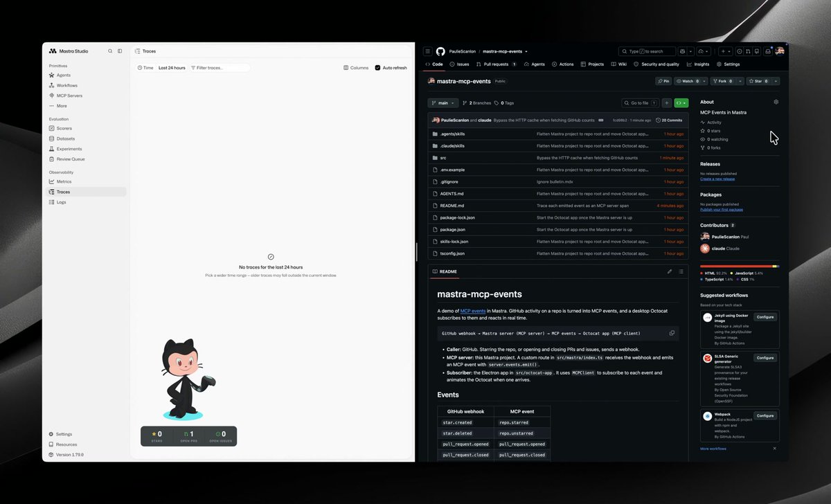
Task: Open the GitHub user avatar menu
Action: pos(780,51)
